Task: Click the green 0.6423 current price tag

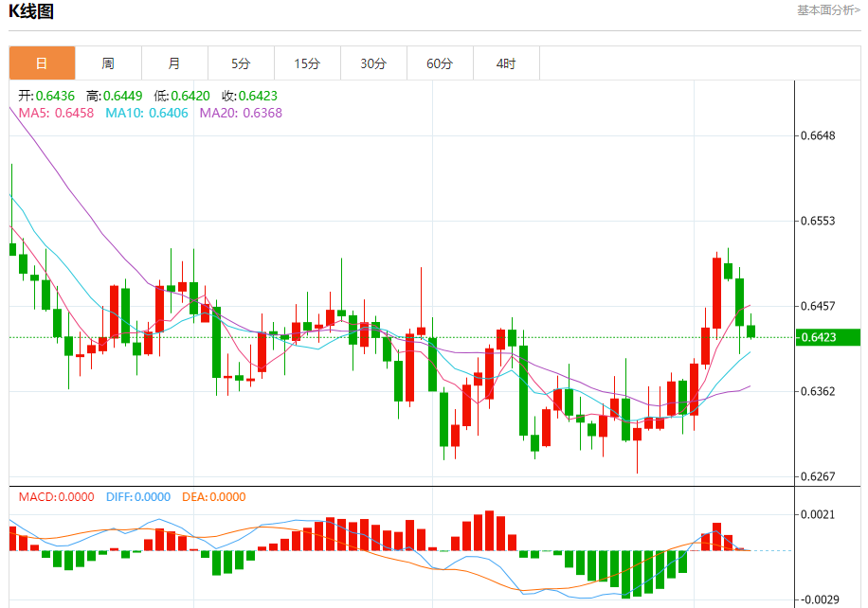Action: click(828, 337)
